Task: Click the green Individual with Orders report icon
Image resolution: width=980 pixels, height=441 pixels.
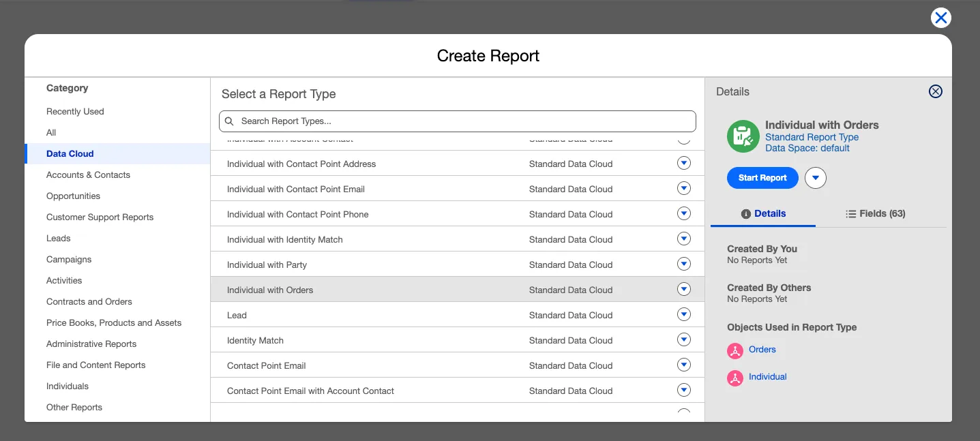Action: 743,136
